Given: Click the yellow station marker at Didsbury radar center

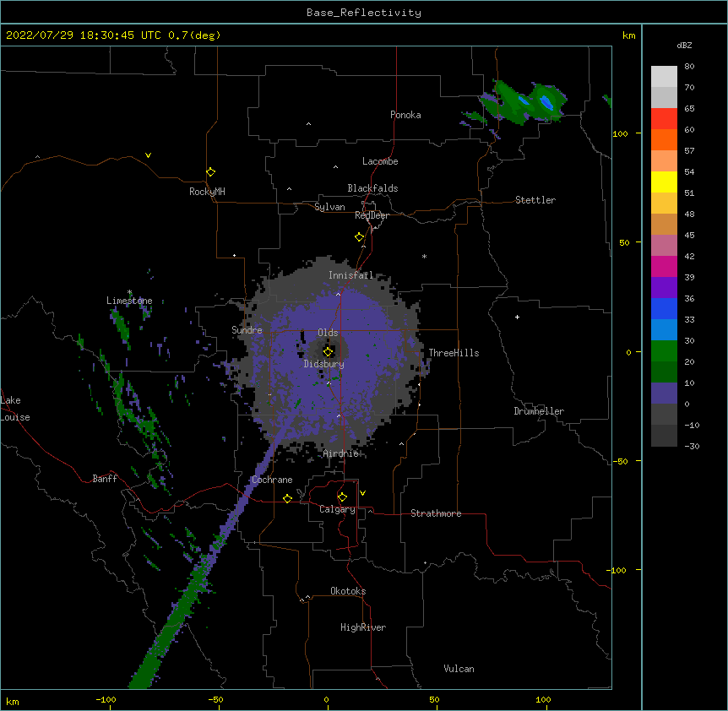Looking at the screenshot, I should tap(328, 351).
